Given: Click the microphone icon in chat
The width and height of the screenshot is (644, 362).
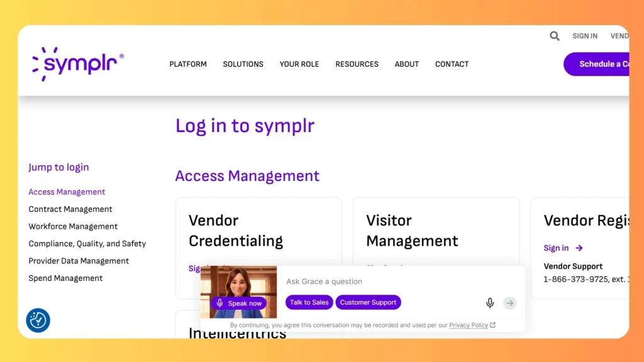Looking at the screenshot, I should tap(489, 303).
